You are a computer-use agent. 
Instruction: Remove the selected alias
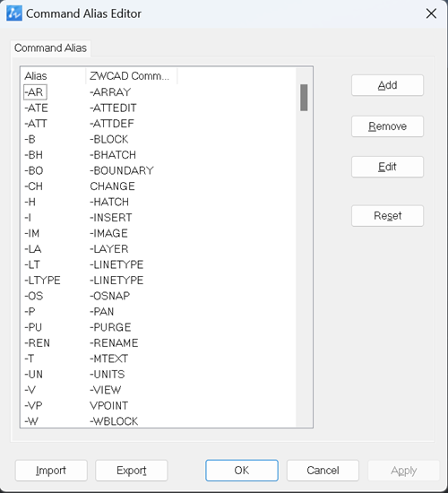[387, 126]
